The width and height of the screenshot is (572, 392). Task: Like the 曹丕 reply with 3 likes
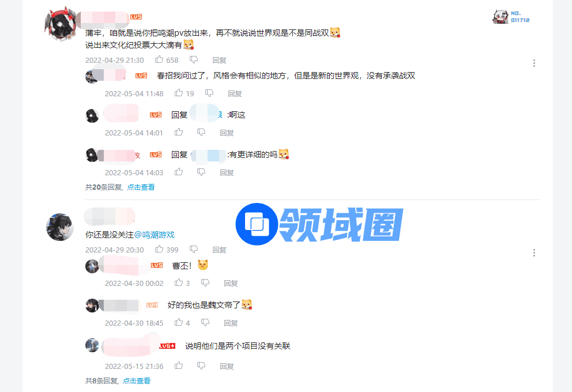(x=179, y=282)
